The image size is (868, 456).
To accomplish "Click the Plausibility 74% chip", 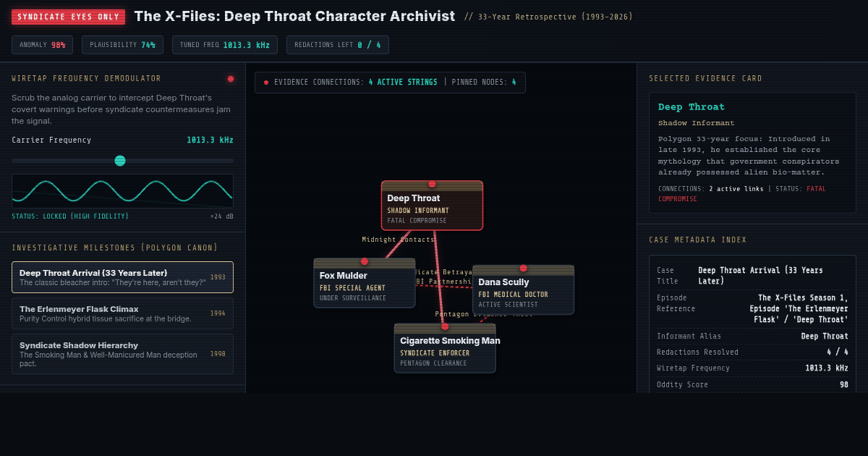I will tap(122, 45).
